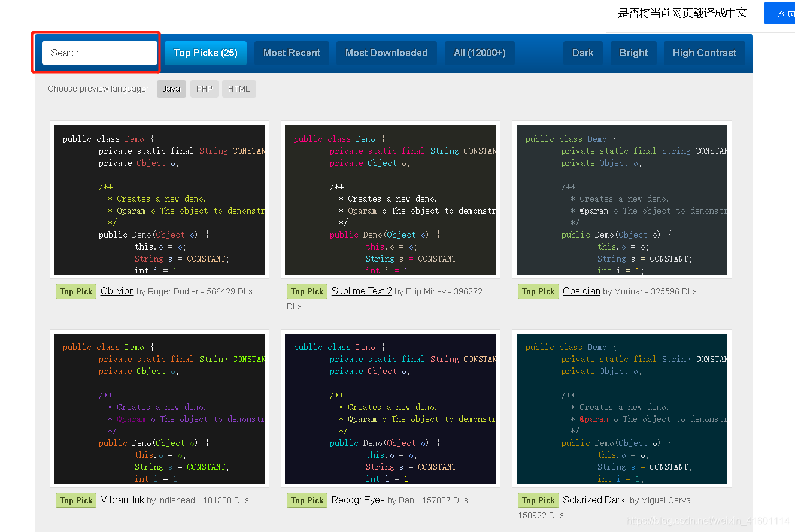Click Top Pick badge beside Oblivion
This screenshot has width=795, height=532.
click(x=76, y=291)
